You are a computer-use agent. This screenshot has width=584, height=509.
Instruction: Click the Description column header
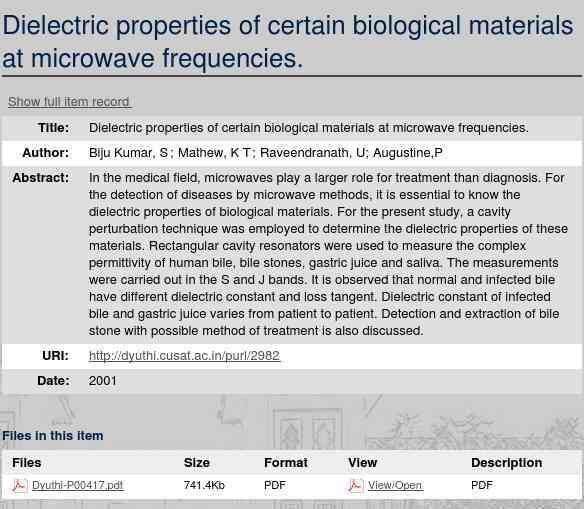tap(506, 462)
